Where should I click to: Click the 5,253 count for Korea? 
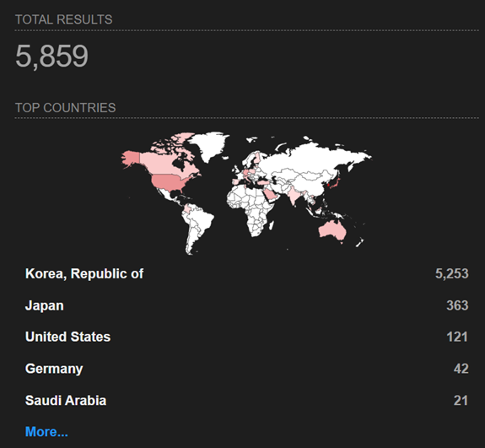pyautogui.click(x=451, y=274)
